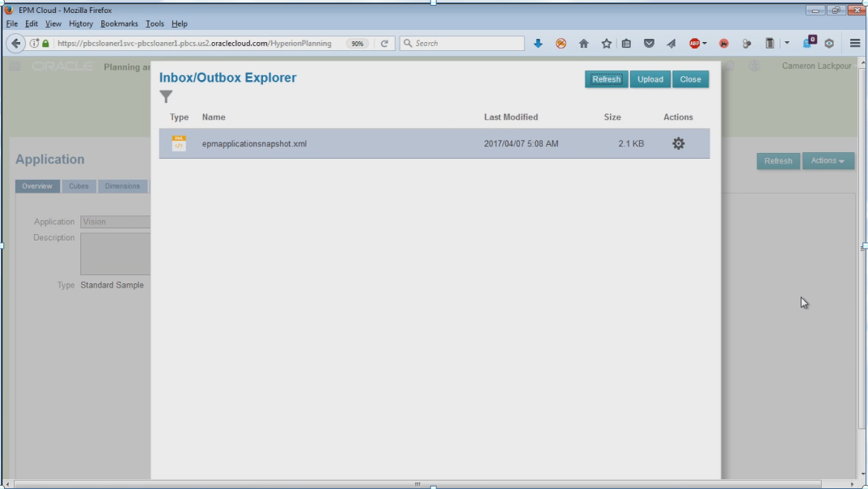Click the background Application page Refresh button

777,160
